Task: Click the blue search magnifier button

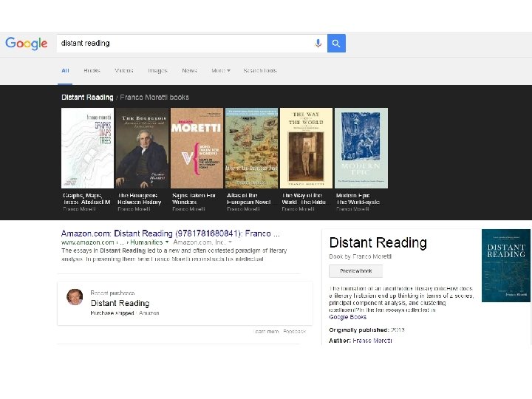Action: click(336, 43)
